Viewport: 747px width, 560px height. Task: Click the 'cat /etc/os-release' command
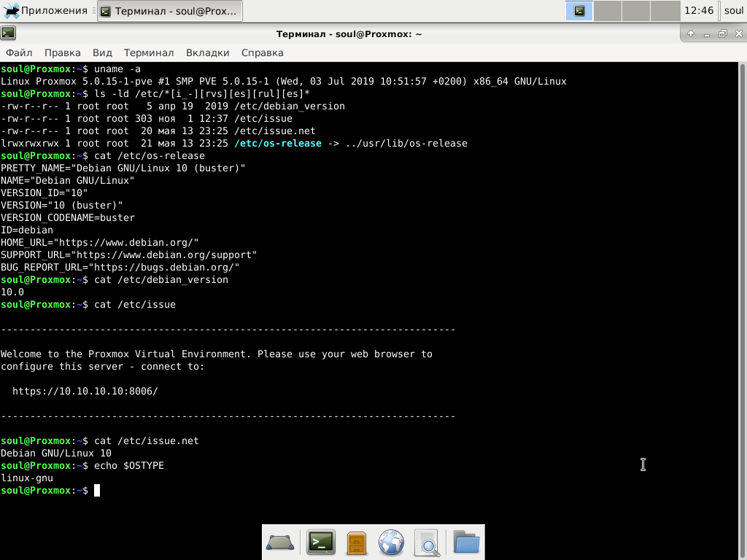tap(149, 156)
